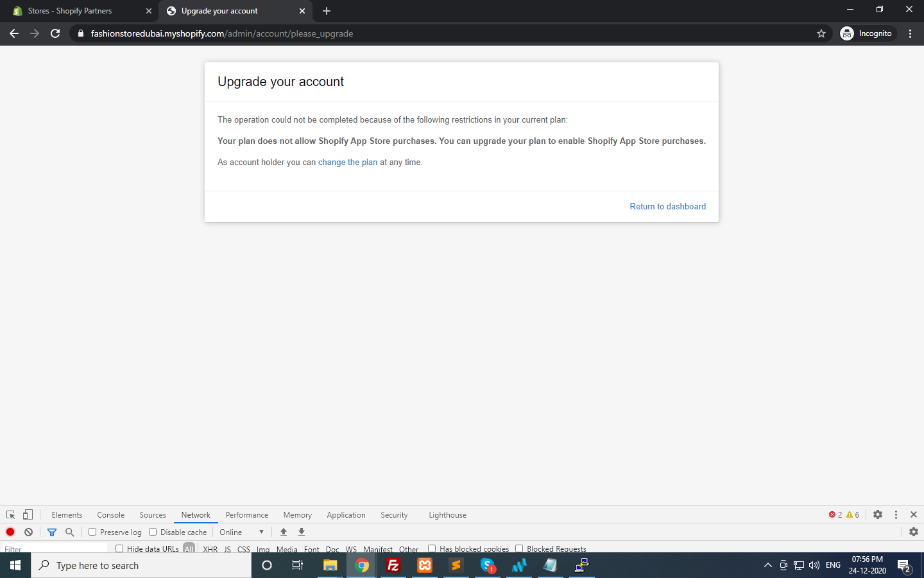Select the inspect element cursor icon
This screenshot has height=578, width=924.
point(10,514)
